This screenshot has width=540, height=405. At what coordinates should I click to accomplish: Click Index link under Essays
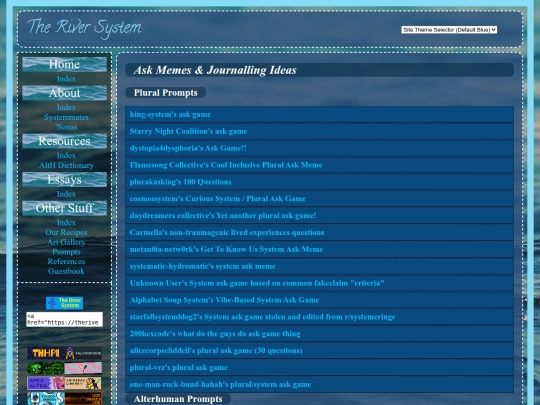[66, 194]
